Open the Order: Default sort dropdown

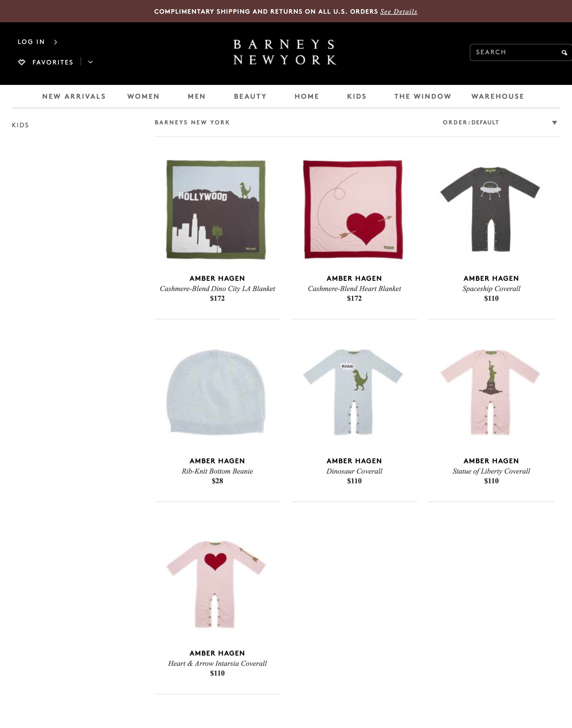coord(500,123)
